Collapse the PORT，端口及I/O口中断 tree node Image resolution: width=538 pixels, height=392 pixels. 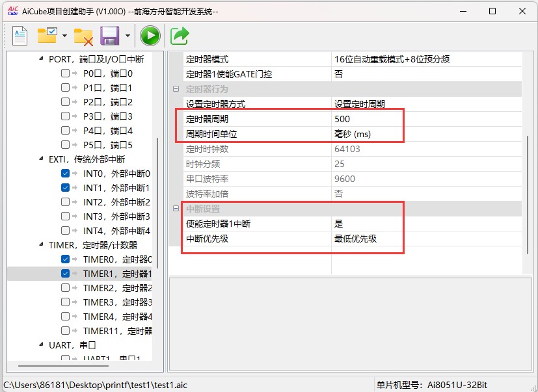pos(41,59)
